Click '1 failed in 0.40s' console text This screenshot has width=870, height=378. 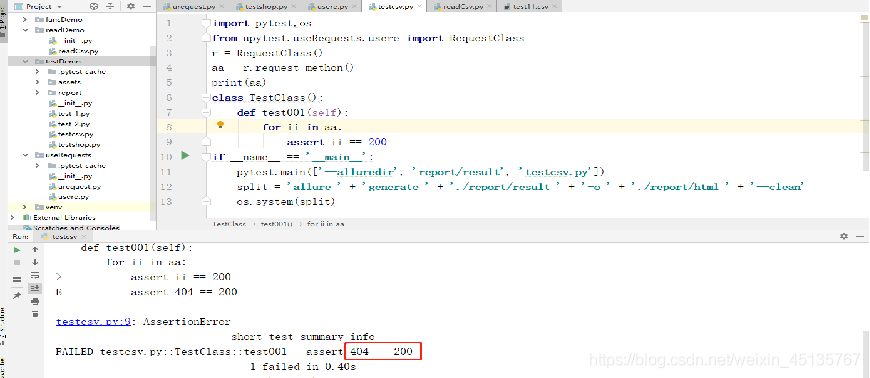pos(302,366)
